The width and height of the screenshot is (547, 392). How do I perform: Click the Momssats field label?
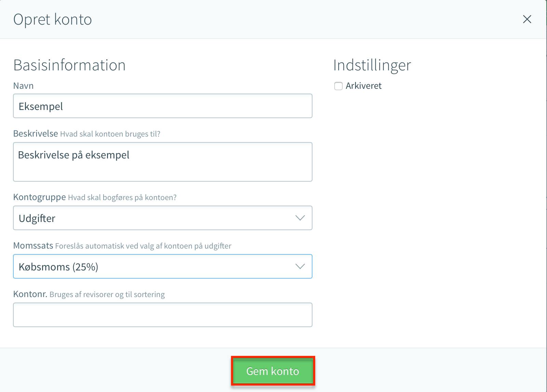click(x=33, y=246)
